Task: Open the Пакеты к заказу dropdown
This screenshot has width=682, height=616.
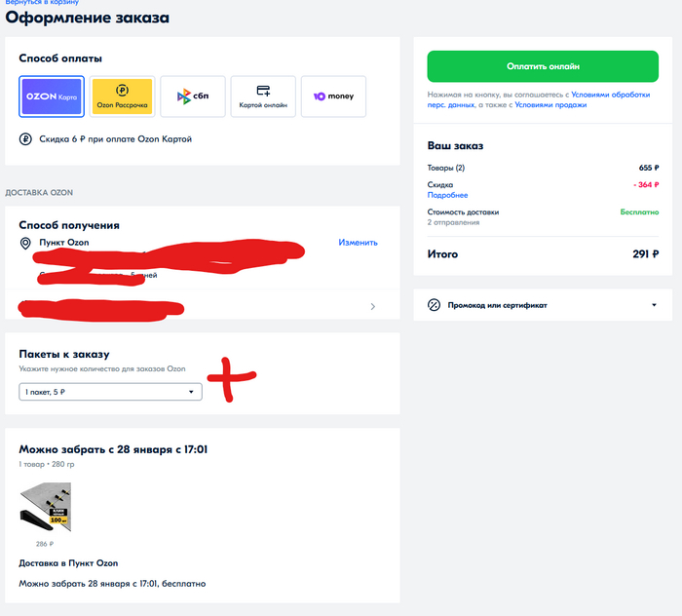Action: pyautogui.click(x=110, y=392)
